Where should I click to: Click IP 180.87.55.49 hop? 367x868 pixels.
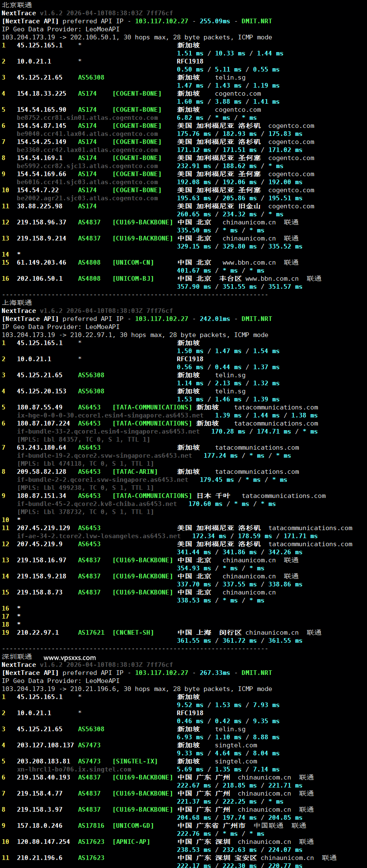(40, 407)
